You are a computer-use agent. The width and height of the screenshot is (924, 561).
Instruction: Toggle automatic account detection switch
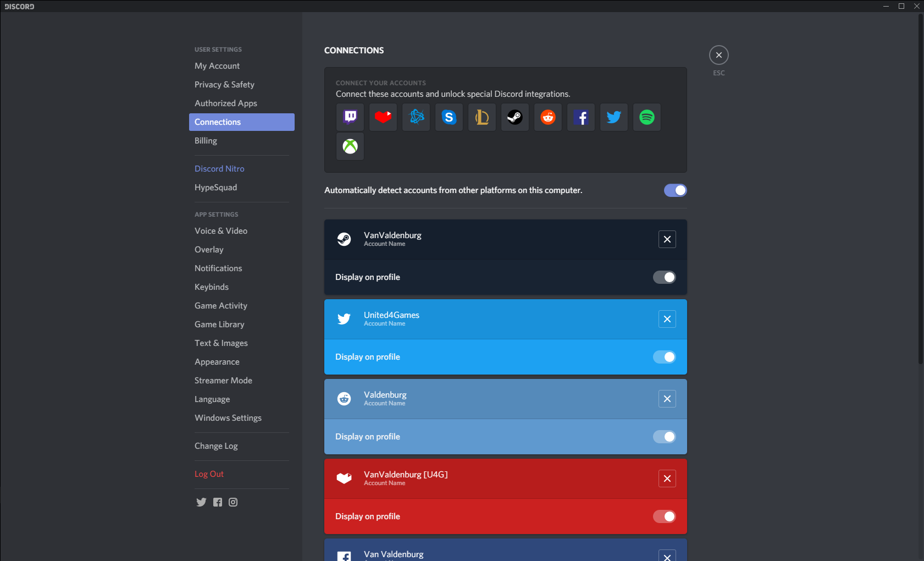click(x=676, y=190)
